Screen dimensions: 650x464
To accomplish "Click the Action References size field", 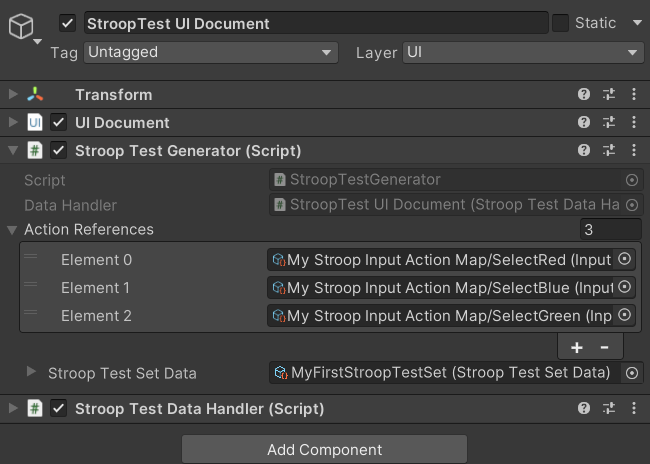I will click(611, 229).
